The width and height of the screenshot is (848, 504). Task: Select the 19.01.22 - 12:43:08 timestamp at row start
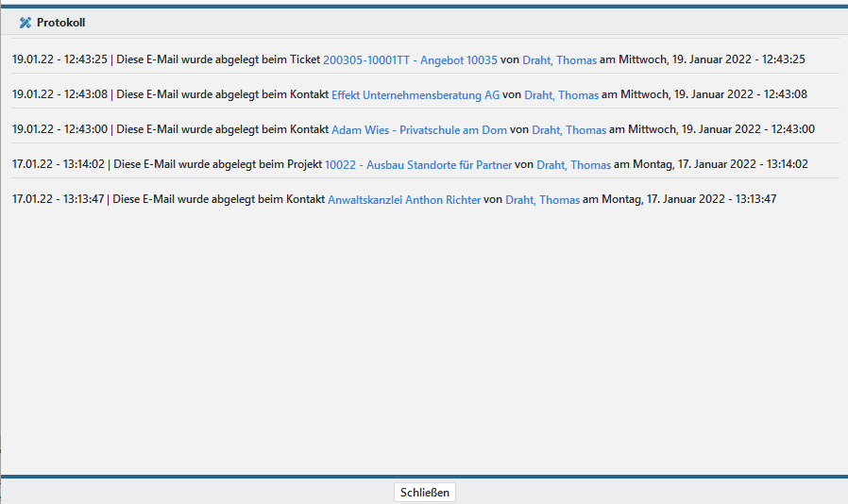click(59, 94)
